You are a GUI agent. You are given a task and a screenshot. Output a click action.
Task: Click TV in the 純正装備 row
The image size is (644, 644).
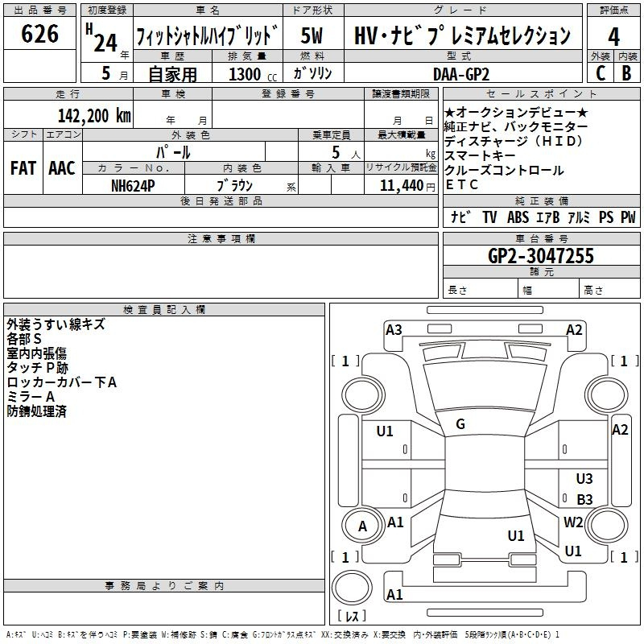click(489, 217)
